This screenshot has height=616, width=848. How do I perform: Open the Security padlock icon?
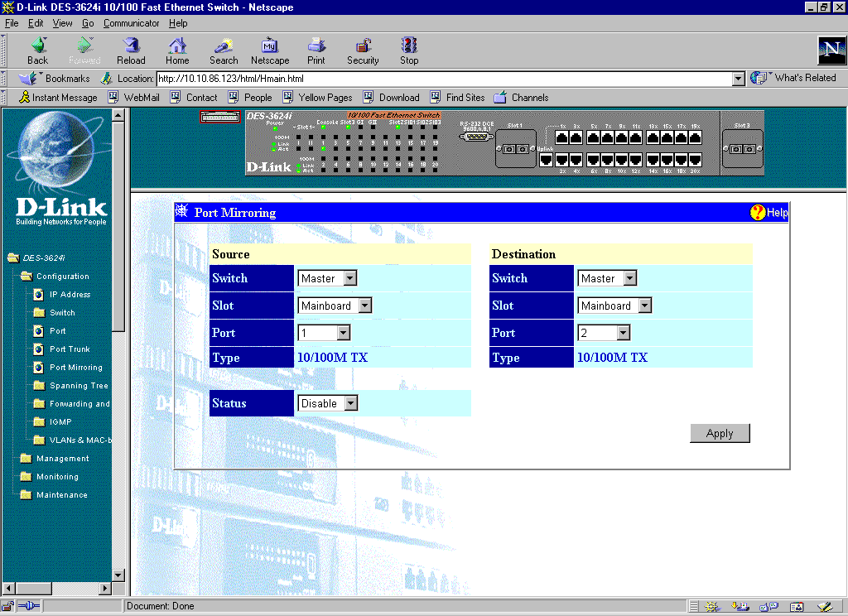click(363, 46)
